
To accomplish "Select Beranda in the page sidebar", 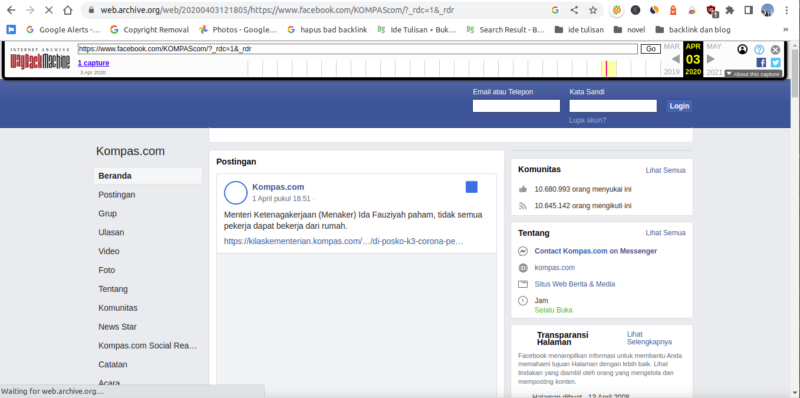I will coord(148,176).
